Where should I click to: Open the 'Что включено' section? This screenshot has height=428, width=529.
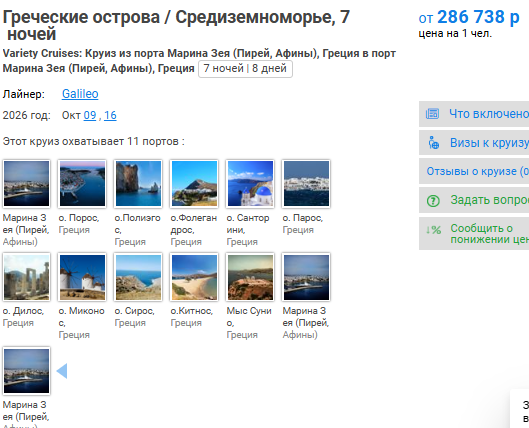tap(489, 114)
